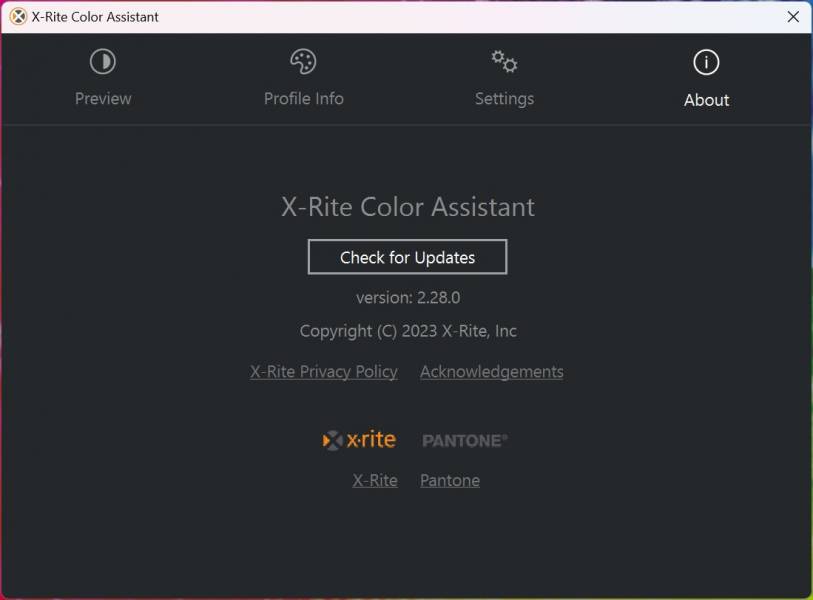Switch to the Preview tab label
This screenshot has width=813, height=600.
coord(103,99)
